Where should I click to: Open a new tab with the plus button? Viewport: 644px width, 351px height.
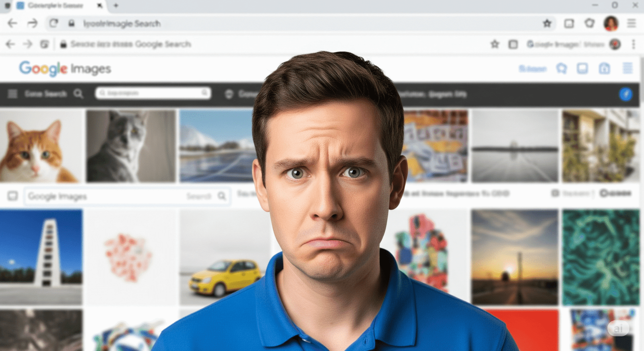pyautogui.click(x=116, y=5)
